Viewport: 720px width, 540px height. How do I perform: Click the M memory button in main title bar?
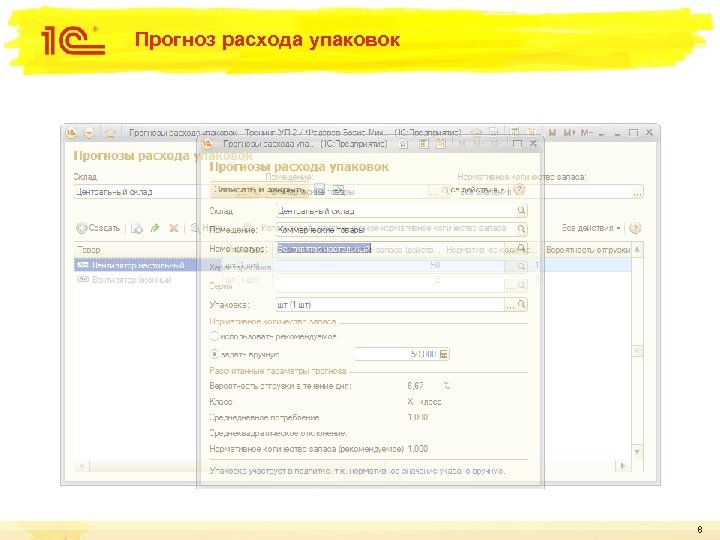coord(552,132)
